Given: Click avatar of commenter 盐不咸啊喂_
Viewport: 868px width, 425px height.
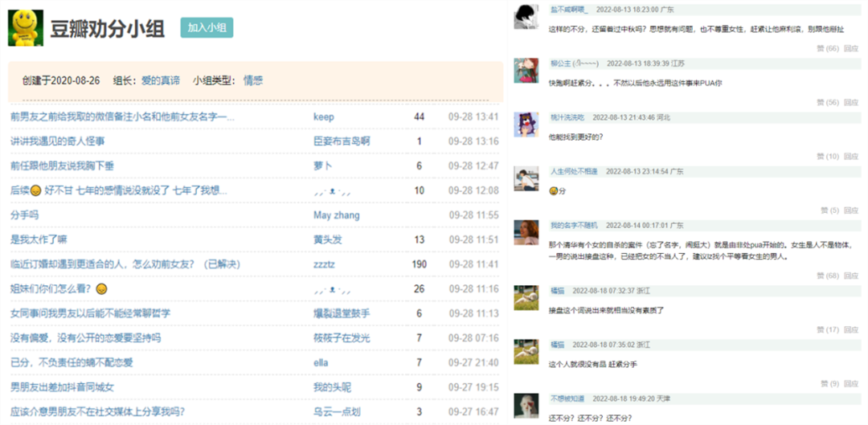Looking at the screenshot, I should click(526, 16).
